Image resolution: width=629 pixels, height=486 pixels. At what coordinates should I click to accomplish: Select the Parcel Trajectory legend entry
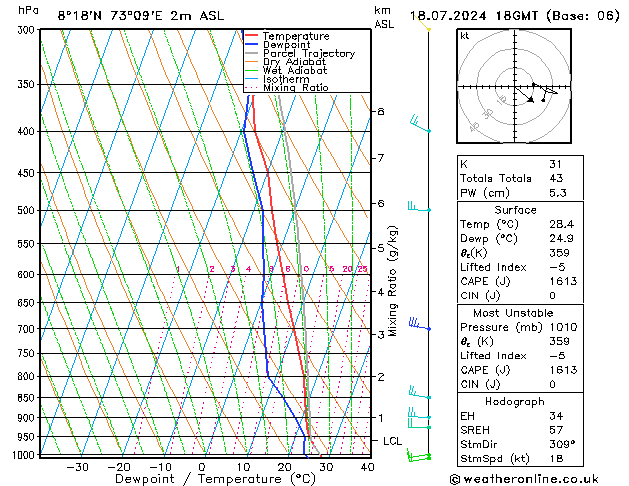[x=308, y=54]
